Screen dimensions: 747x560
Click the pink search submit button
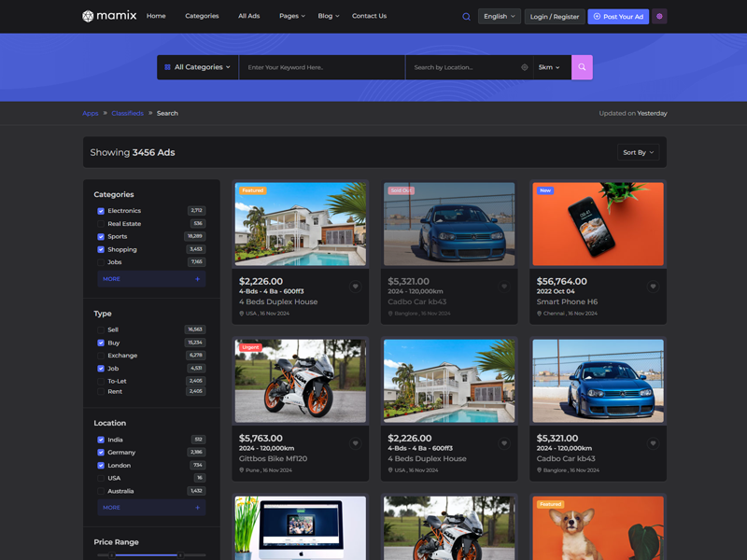coord(582,67)
